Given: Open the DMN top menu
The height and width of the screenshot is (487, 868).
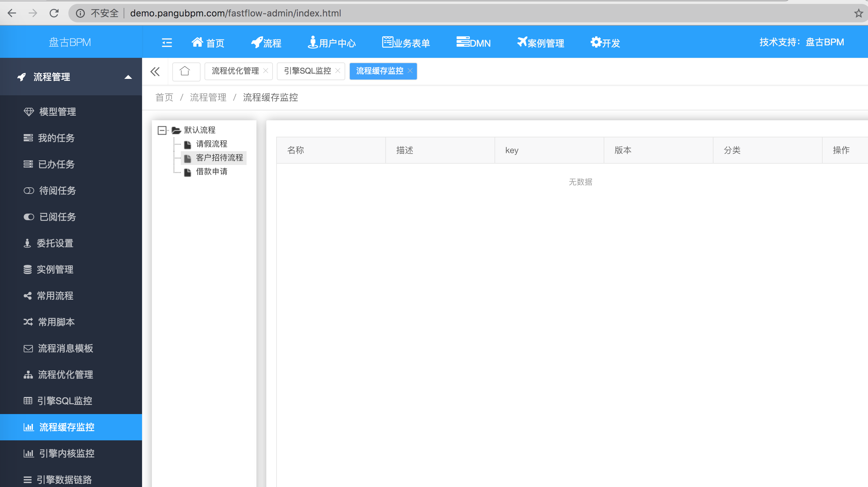Looking at the screenshot, I should (473, 43).
